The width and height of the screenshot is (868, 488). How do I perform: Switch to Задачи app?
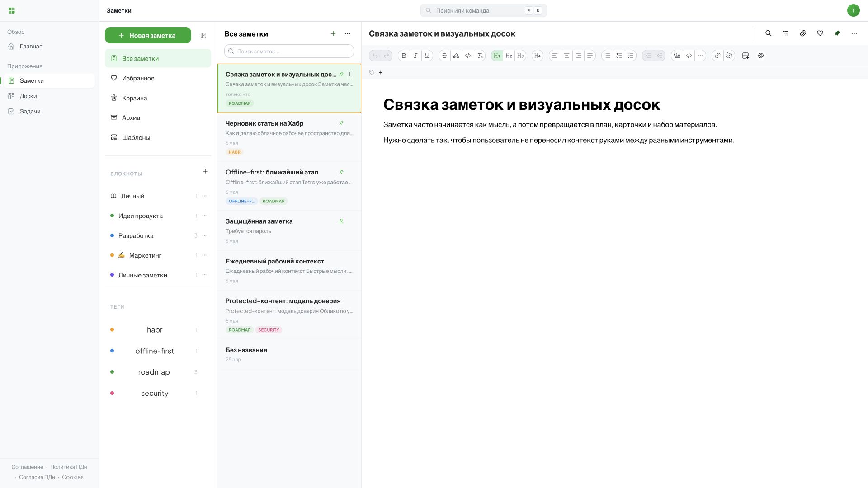click(x=47, y=112)
